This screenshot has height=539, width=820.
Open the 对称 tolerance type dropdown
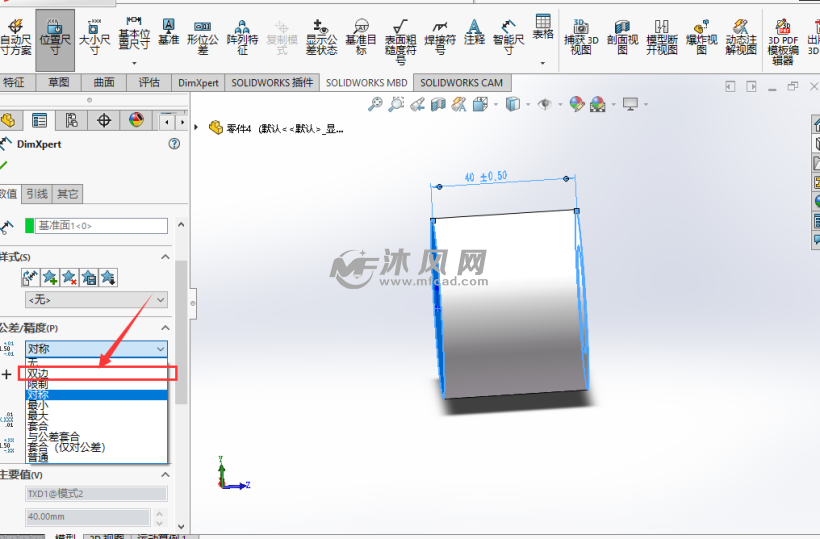[x=96, y=349]
